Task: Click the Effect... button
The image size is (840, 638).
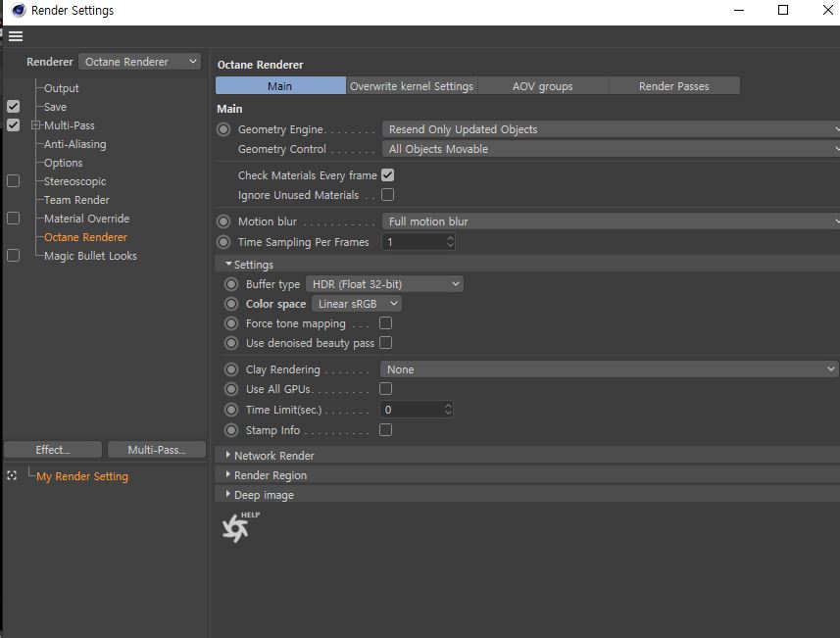Action: click(53, 450)
